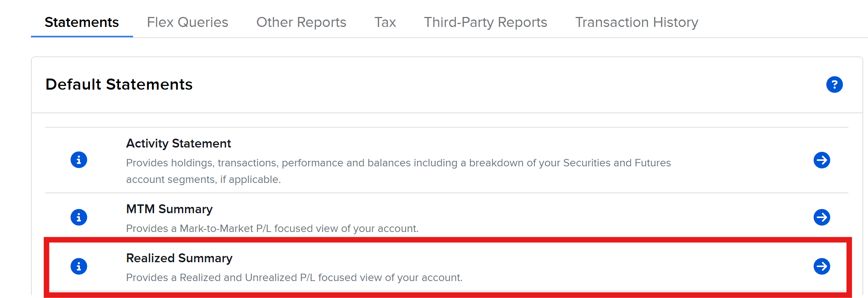Click the Realized Summary title
Screen dimensions: 868x298
point(179,258)
